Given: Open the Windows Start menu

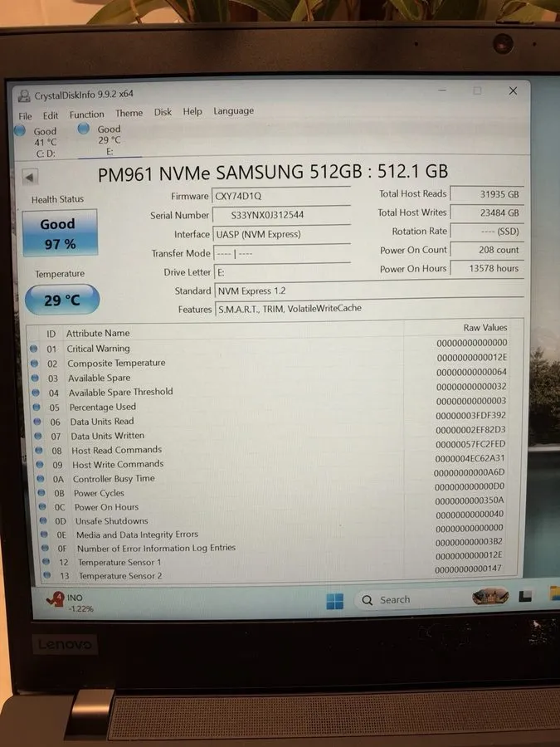Looking at the screenshot, I should 335,601.
